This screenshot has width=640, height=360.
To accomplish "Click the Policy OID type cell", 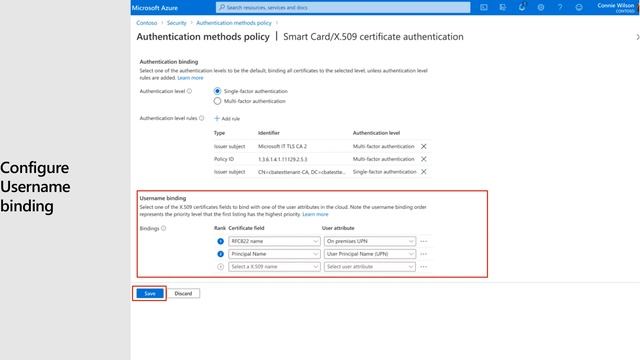I will click(x=224, y=159).
